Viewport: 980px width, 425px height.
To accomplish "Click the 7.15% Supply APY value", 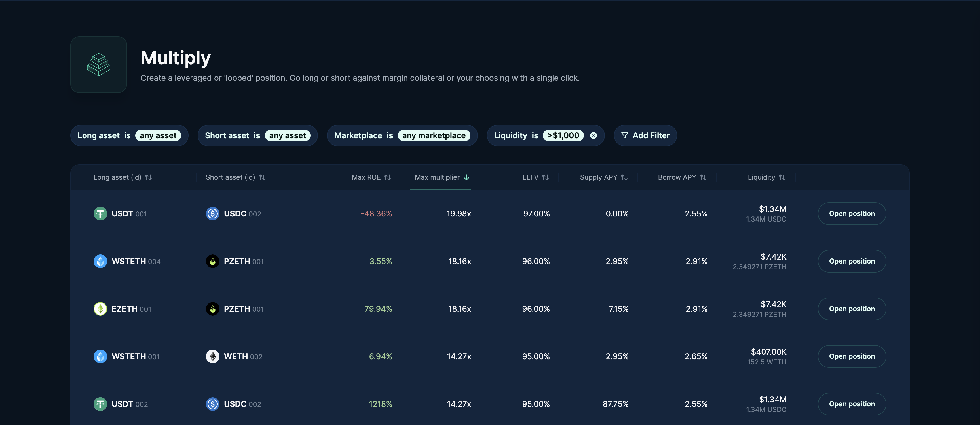I will point(618,309).
